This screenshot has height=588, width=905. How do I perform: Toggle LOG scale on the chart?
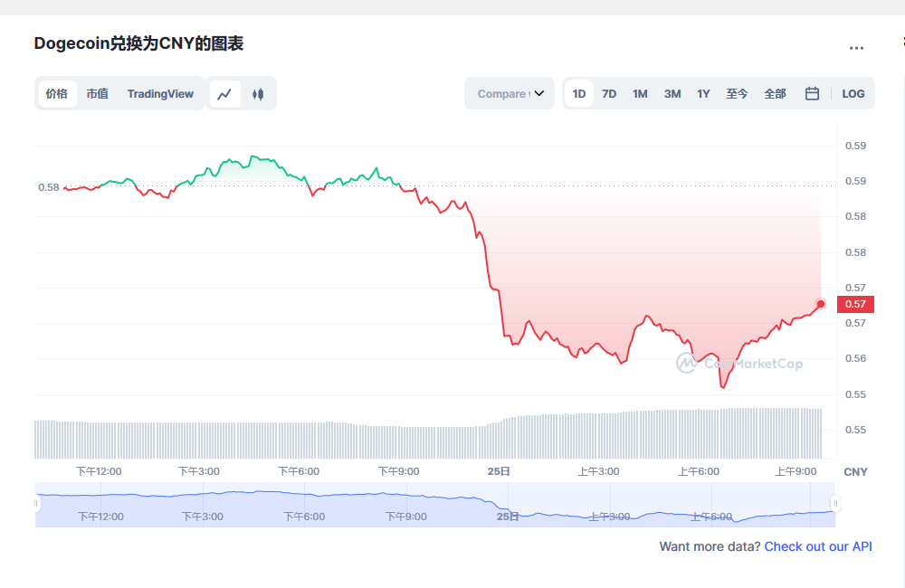(853, 93)
